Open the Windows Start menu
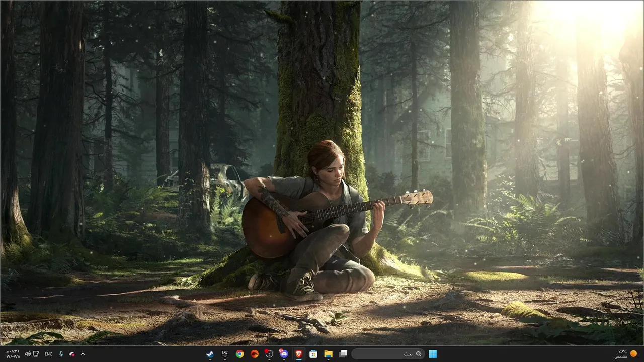This screenshot has height=362, width=644. coord(433,354)
